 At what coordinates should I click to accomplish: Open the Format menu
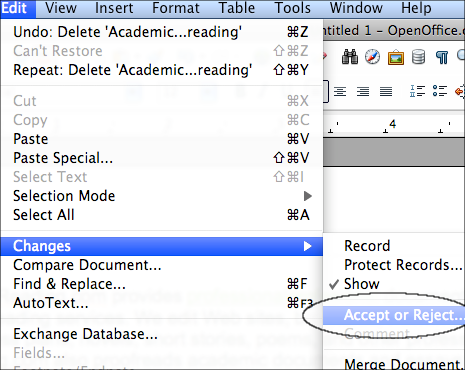176,8
